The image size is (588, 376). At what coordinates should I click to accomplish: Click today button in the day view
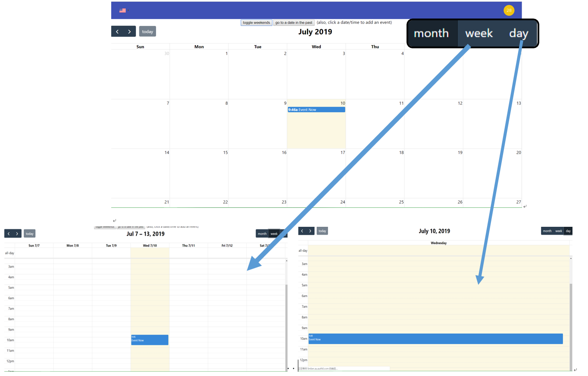(322, 231)
